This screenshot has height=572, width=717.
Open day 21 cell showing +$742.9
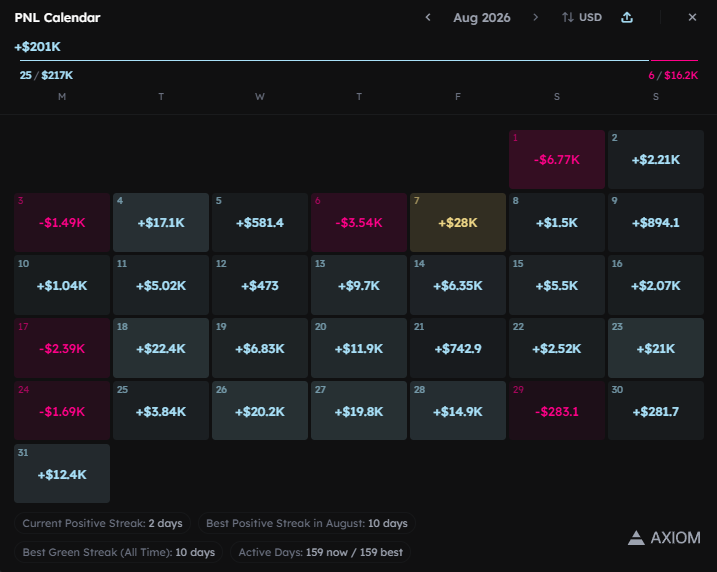458,348
